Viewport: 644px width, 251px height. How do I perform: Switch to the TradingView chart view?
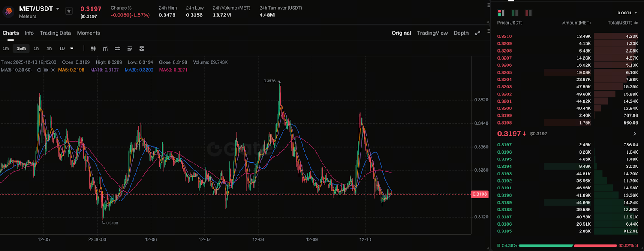[x=432, y=33]
